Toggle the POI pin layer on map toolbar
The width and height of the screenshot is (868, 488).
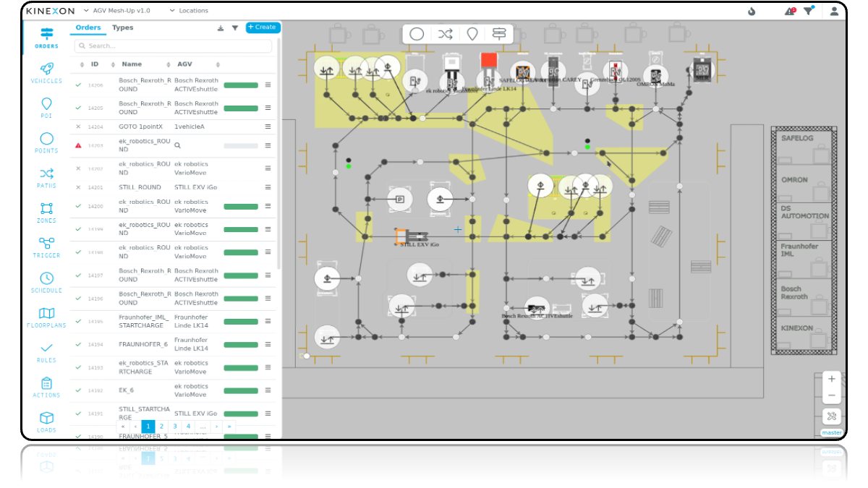point(472,34)
